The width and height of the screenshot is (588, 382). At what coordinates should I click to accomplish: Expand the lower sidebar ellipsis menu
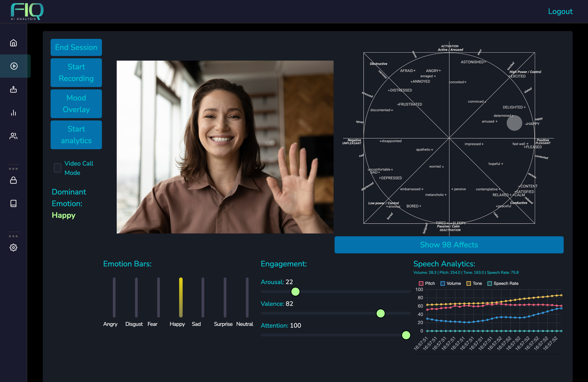point(14,236)
